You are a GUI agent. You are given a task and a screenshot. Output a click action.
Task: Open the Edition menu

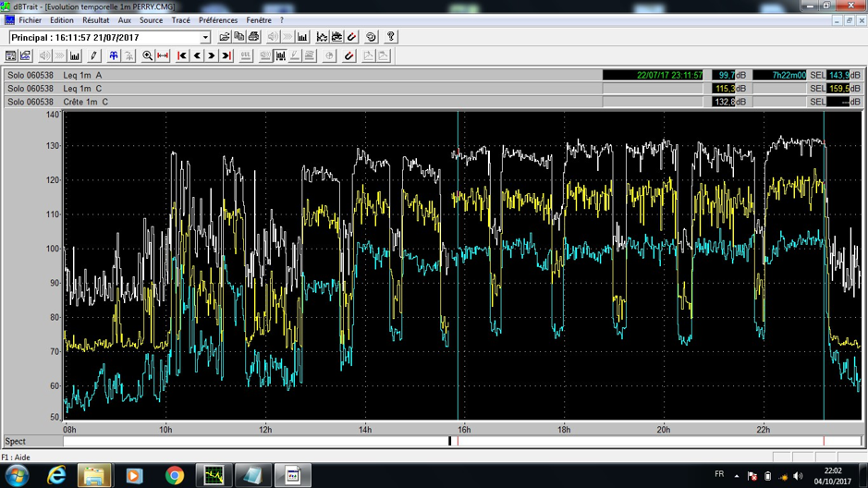pos(61,20)
